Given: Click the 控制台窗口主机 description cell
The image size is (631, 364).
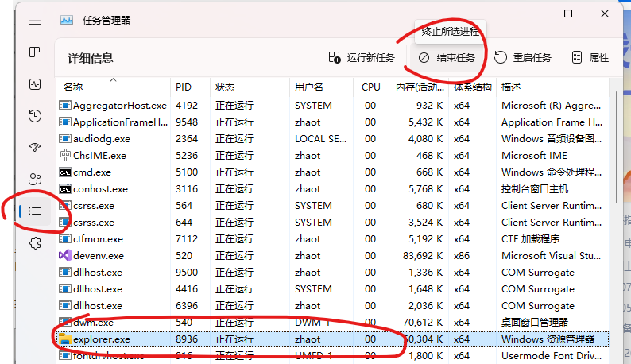Looking at the screenshot, I should pyautogui.click(x=535, y=189).
